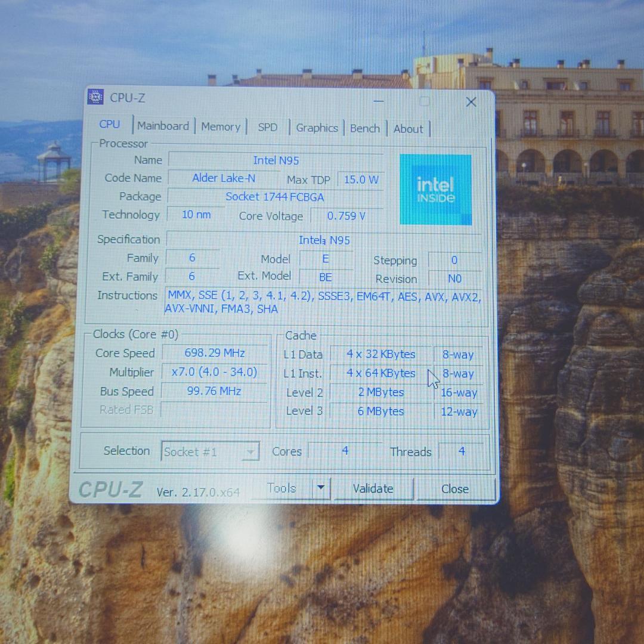This screenshot has width=644, height=644.
Task: View the About tab
Action: pyautogui.click(x=408, y=129)
